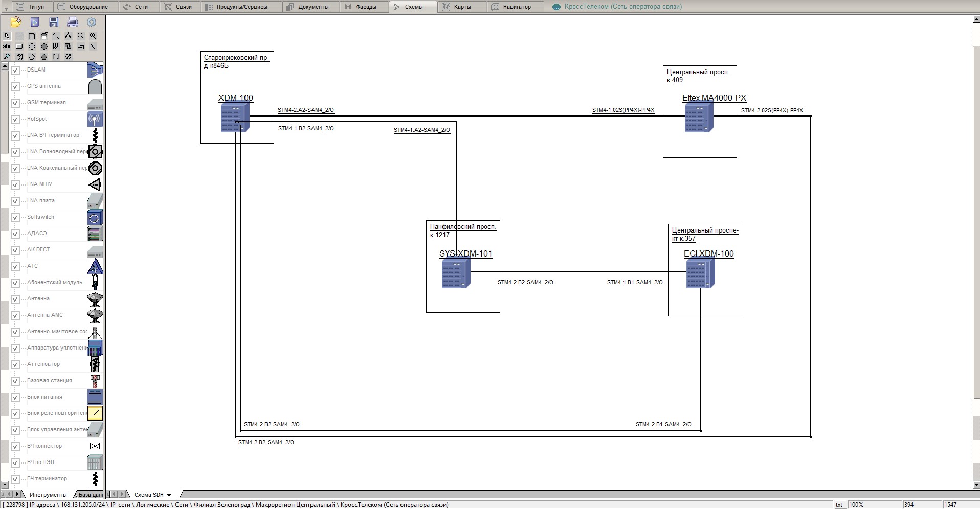Click the STM4-1.B1-SAM4_2/O label

click(x=635, y=282)
